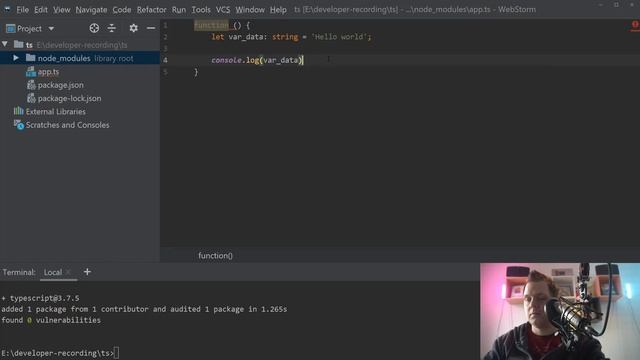
Task: Click the app.ts file icon
Action: point(31,72)
